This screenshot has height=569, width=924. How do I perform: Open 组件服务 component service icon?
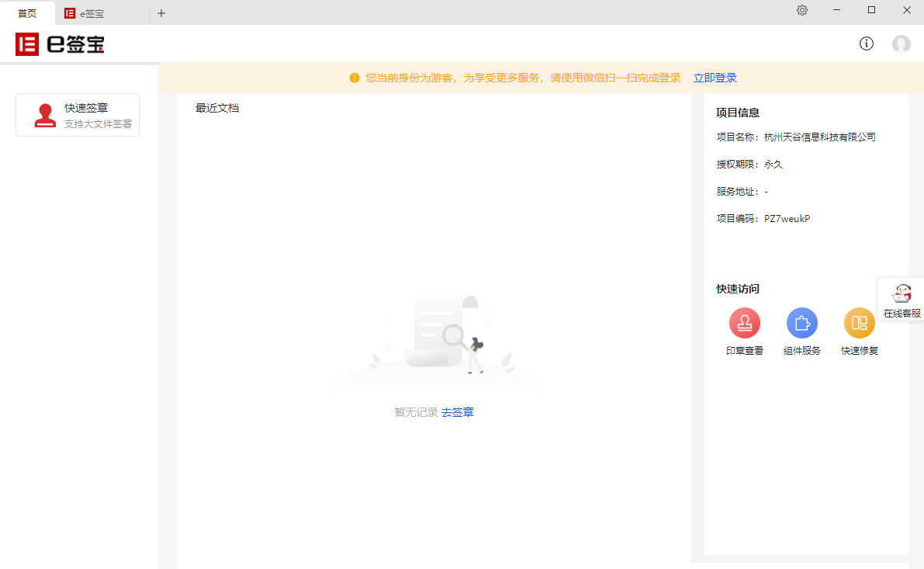pyautogui.click(x=801, y=323)
